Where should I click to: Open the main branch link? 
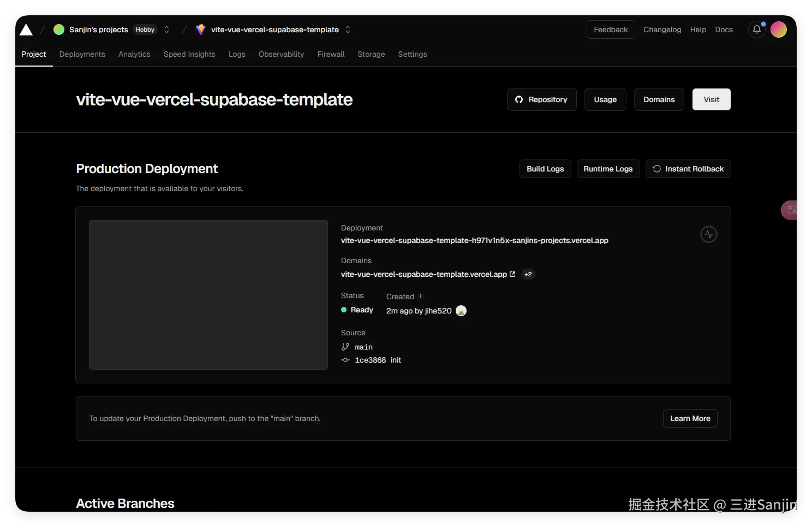coord(364,347)
